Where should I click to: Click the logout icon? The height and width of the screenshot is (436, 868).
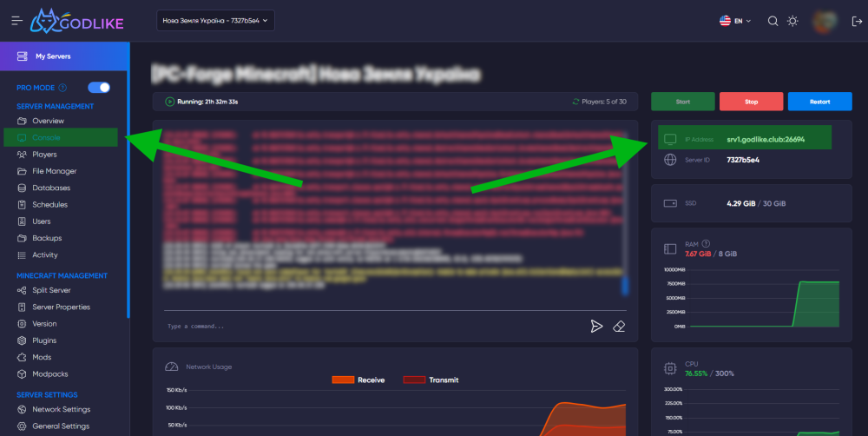pyautogui.click(x=857, y=21)
